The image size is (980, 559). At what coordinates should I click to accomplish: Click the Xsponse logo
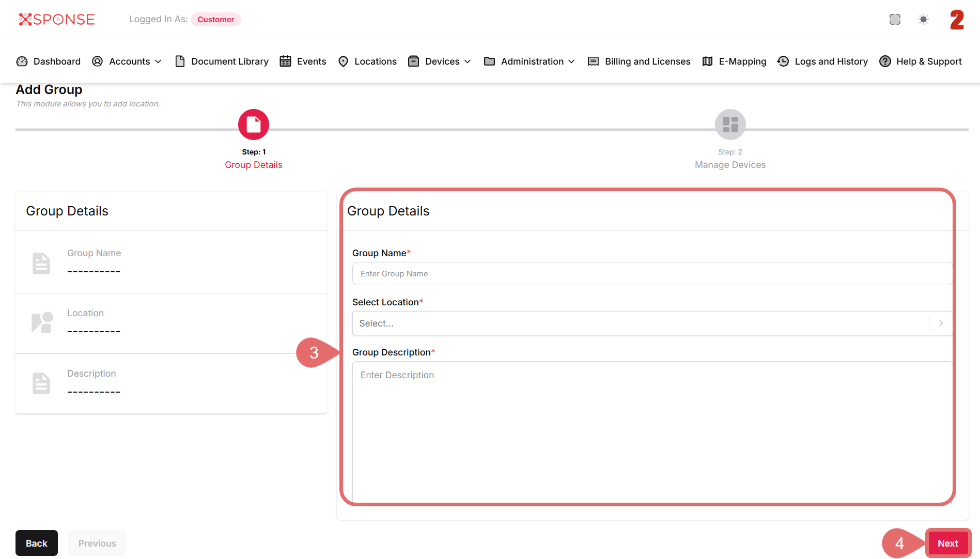coord(57,19)
